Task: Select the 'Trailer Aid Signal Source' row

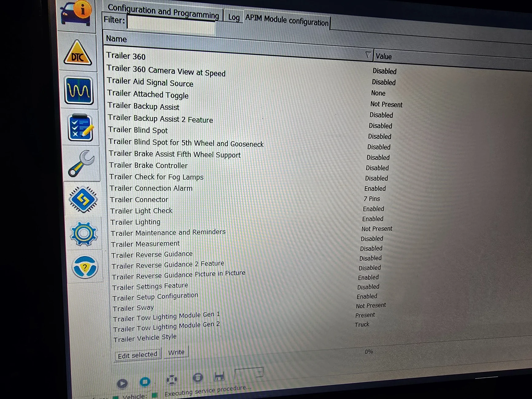Action: (150, 82)
